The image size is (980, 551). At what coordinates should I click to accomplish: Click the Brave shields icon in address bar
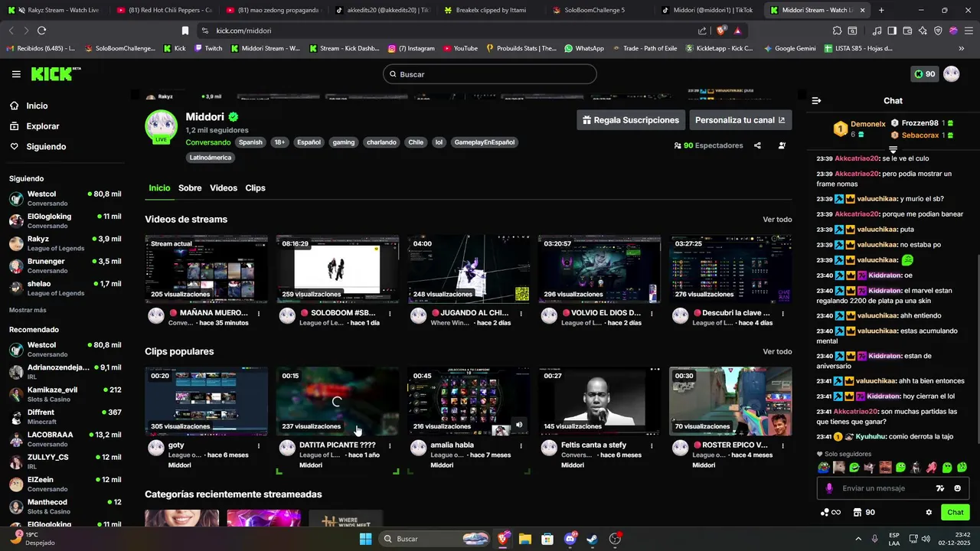(721, 31)
